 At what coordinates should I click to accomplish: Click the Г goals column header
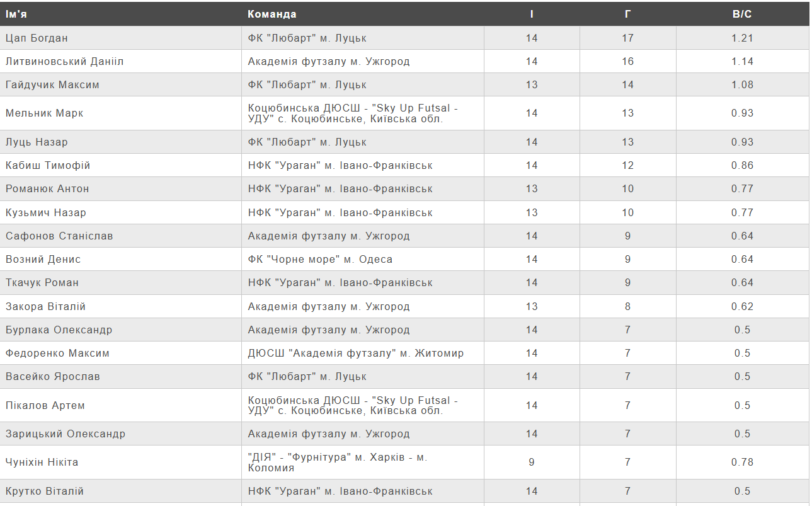point(627,14)
